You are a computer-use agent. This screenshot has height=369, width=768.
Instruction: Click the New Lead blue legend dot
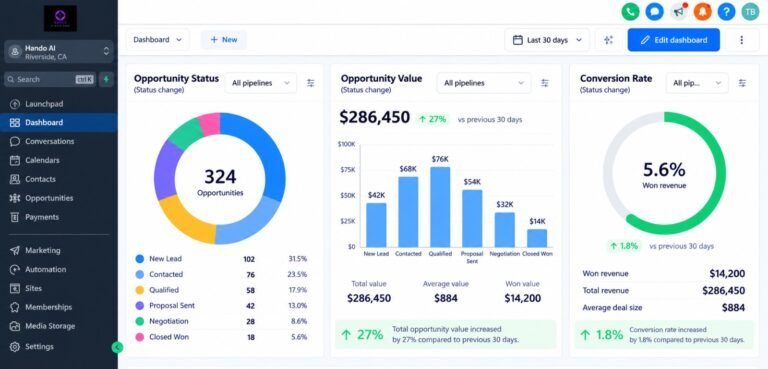pyautogui.click(x=140, y=259)
